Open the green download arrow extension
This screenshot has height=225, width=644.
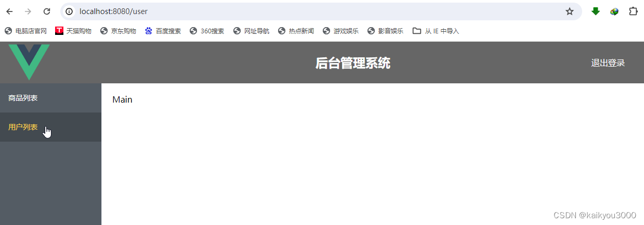click(x=596, y=11)
